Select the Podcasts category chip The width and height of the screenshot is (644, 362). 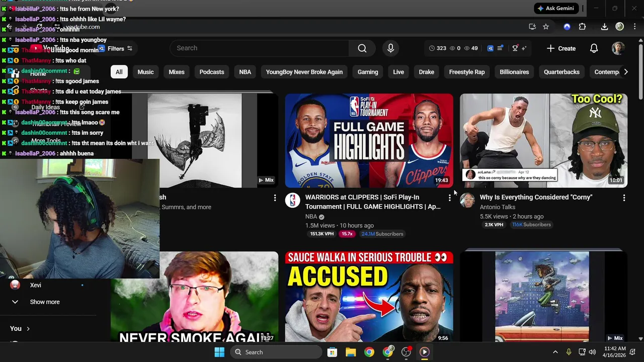[x=212, y=72]
